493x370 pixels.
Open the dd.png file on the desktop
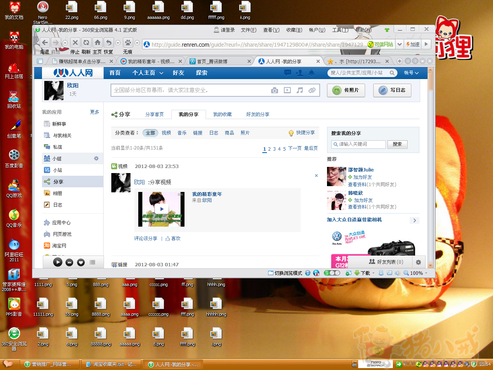click(x=187, y=11)
